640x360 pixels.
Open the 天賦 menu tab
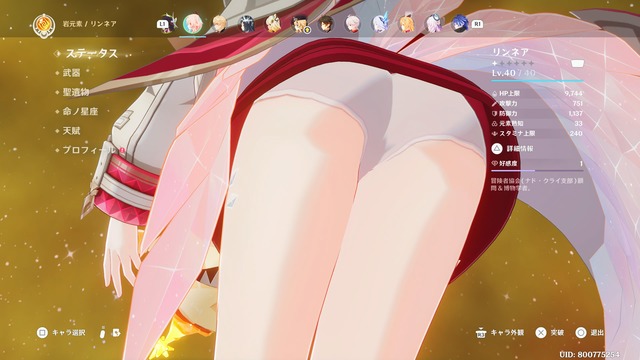tap(71, 131)
